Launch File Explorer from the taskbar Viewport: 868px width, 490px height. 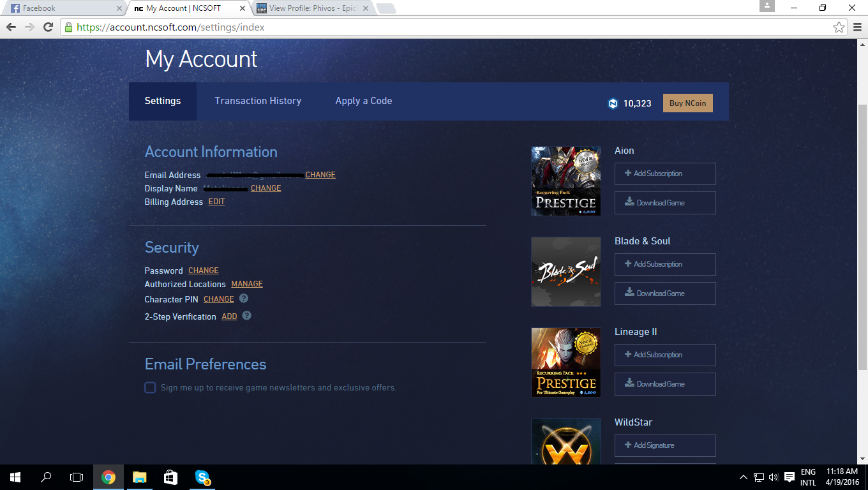tap(139, 477)
